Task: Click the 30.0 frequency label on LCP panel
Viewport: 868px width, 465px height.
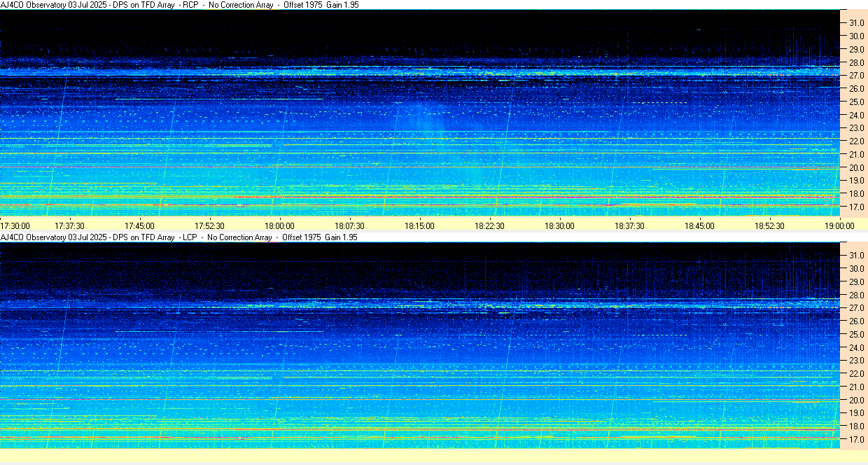Action: point(855,269)
